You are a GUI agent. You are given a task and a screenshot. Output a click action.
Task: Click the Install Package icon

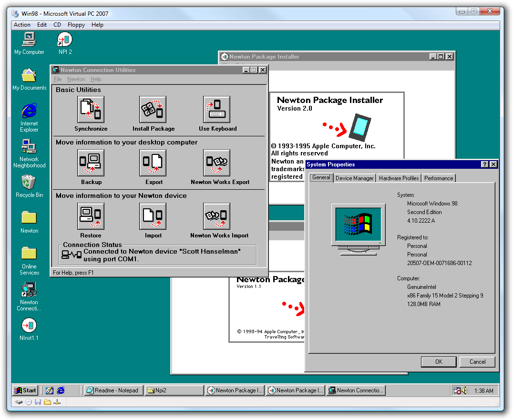[153, 110]
